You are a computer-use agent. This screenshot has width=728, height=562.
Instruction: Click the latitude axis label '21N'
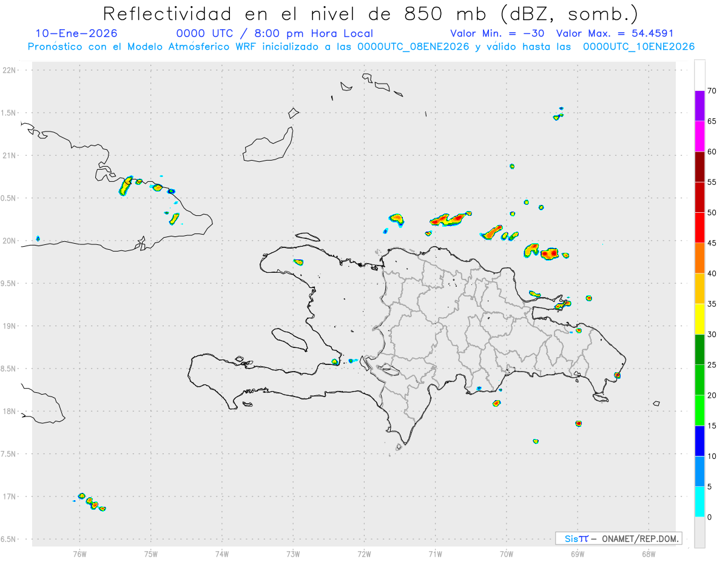(x=10, y=156)
